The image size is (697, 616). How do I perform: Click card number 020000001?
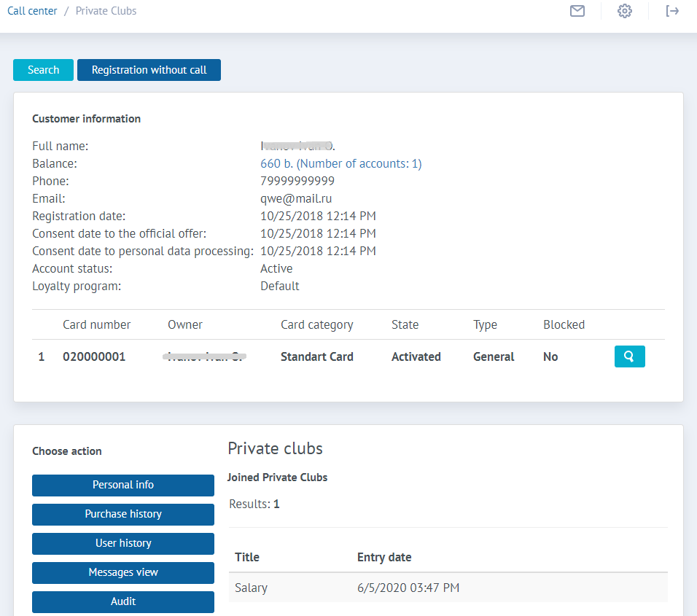click(94, 356)
